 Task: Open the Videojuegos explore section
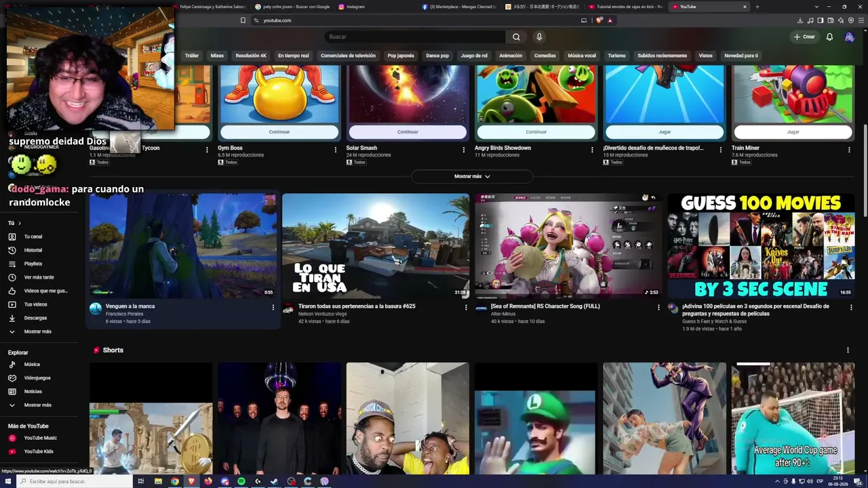coord(37,378)
